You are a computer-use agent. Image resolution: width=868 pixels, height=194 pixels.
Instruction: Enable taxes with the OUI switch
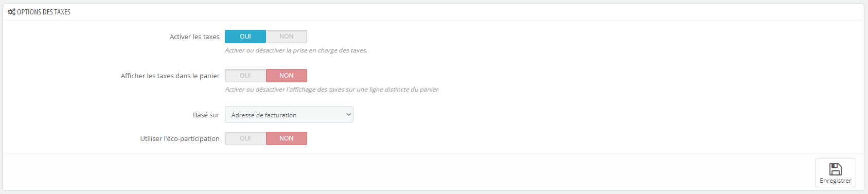[245, 37]
